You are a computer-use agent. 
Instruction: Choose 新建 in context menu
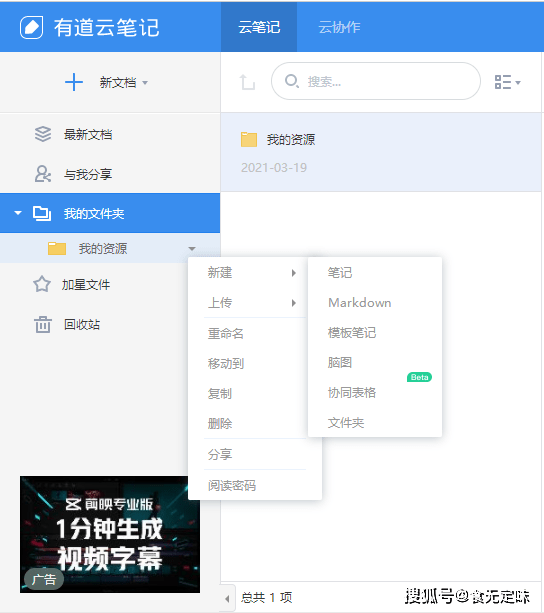tap(220, 272)
